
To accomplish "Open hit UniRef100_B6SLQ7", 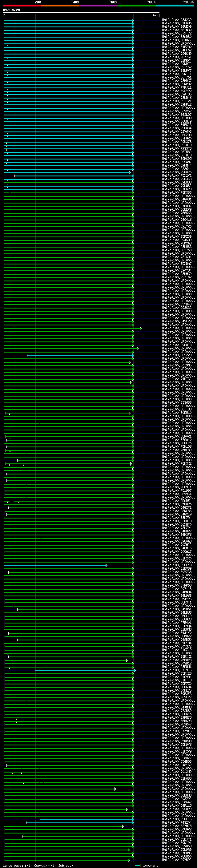I will (x=177, y=115).
